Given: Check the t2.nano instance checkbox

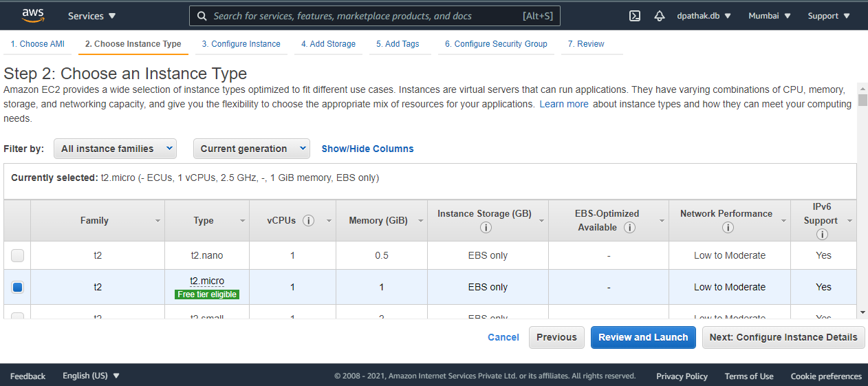Looking at the screenshot, I should click(18, 256).
